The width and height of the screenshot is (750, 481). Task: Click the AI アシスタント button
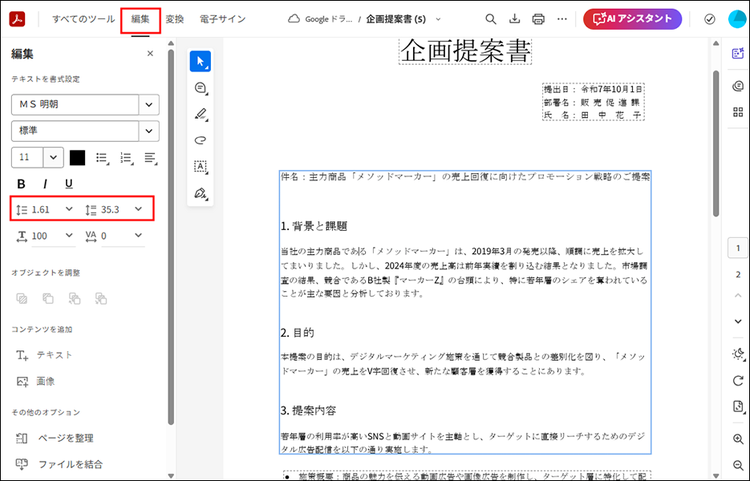pyautogui.click(x=632, y=19)
